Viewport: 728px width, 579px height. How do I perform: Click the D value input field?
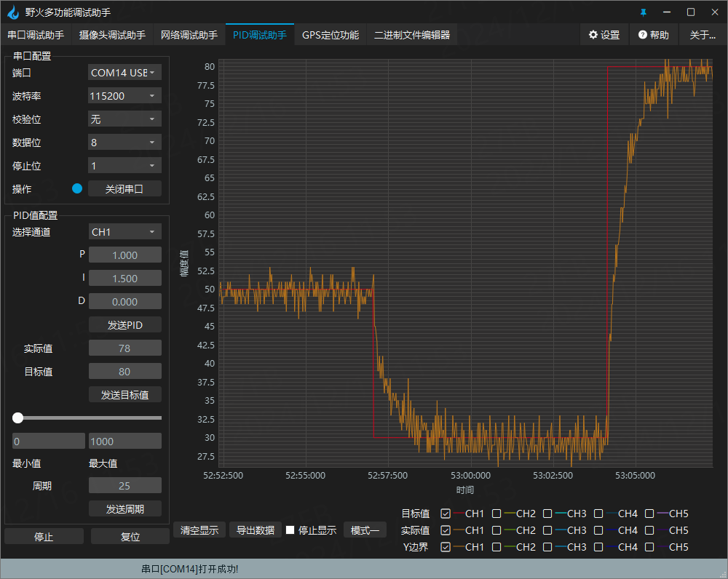click(125, 301)
